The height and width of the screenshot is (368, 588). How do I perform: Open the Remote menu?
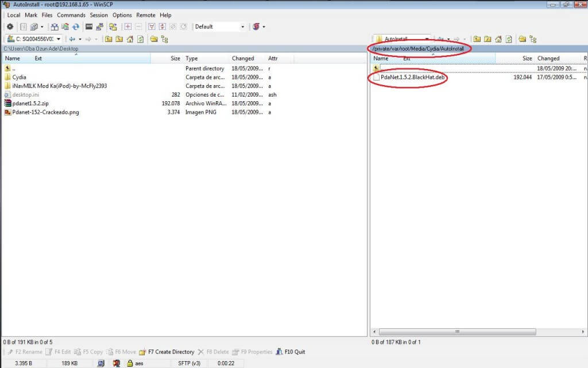145,15
